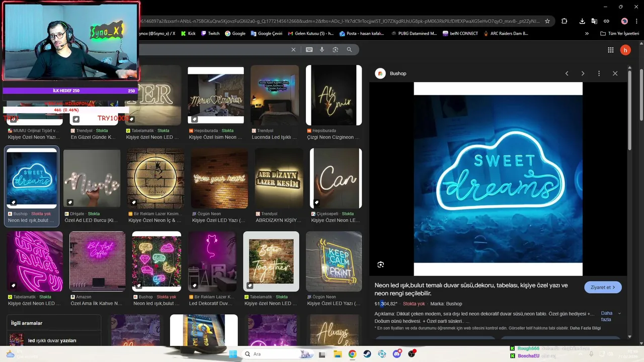Click the magnifier search submit icon
This screenshot has width=644, height=362.
click(349, 49)
